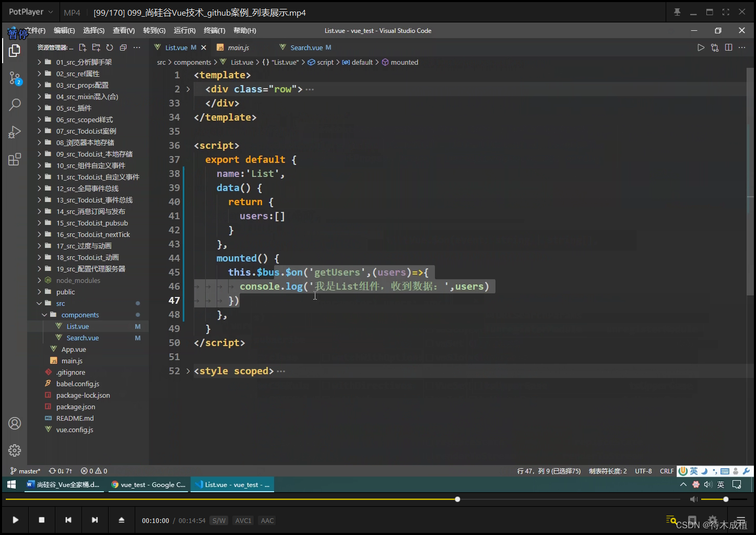This screenshot has height=535, width=756.
Task: Open changes compare icon in editor toolbar
Action: pos(715,47)
